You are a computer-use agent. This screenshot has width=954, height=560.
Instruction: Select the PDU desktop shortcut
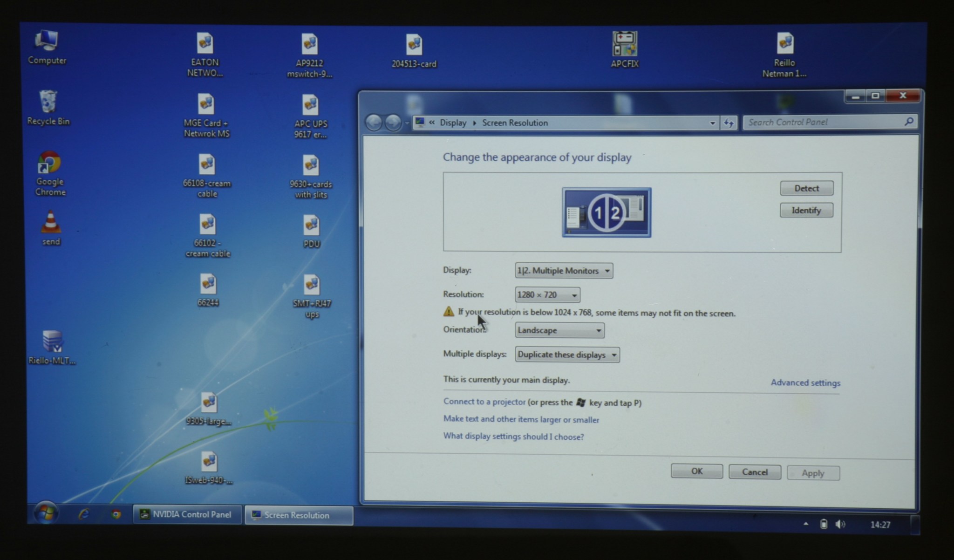(311, 232)
